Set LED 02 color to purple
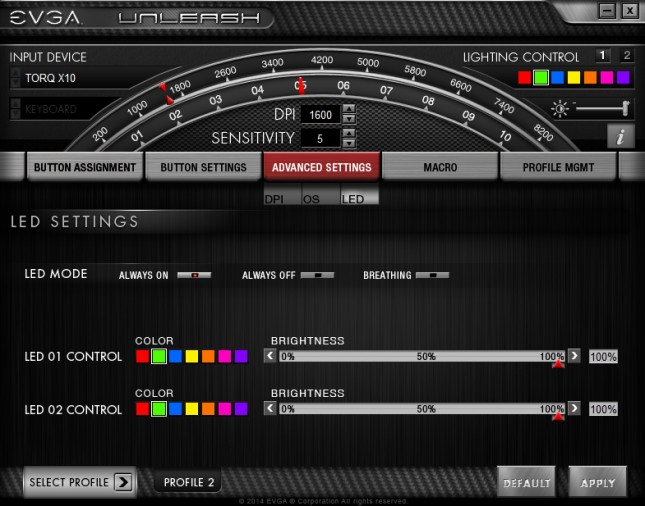The height and width of the screenshot is (506, 645). click(241, 409)
